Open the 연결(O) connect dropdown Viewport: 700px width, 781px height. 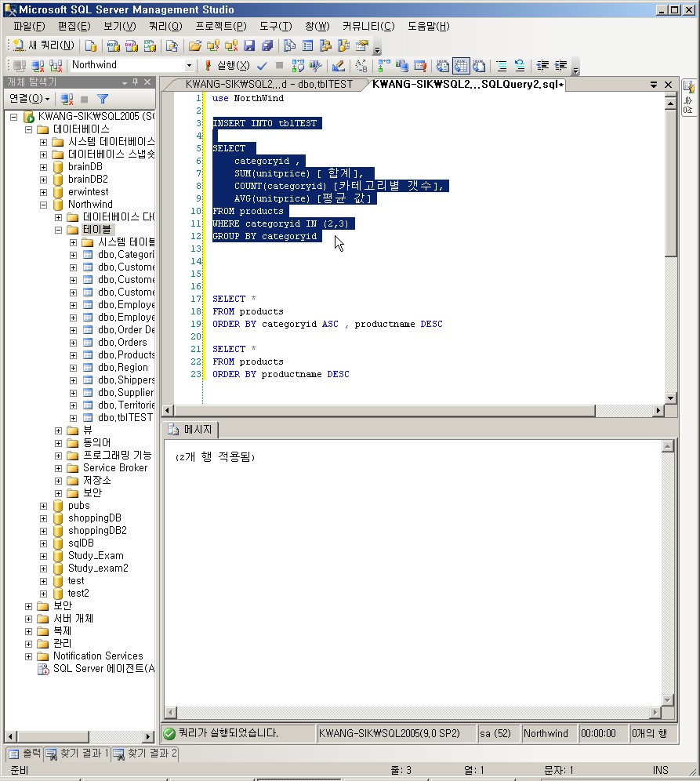tap(29, 99)
